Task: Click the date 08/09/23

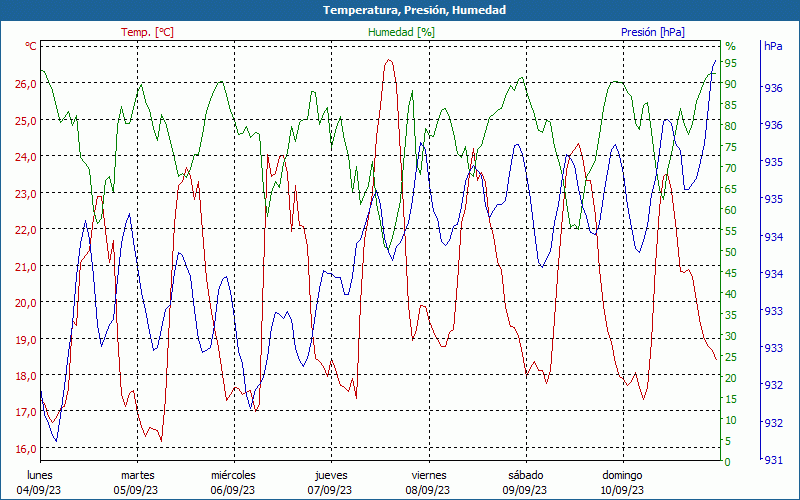Action: (428, 490)
